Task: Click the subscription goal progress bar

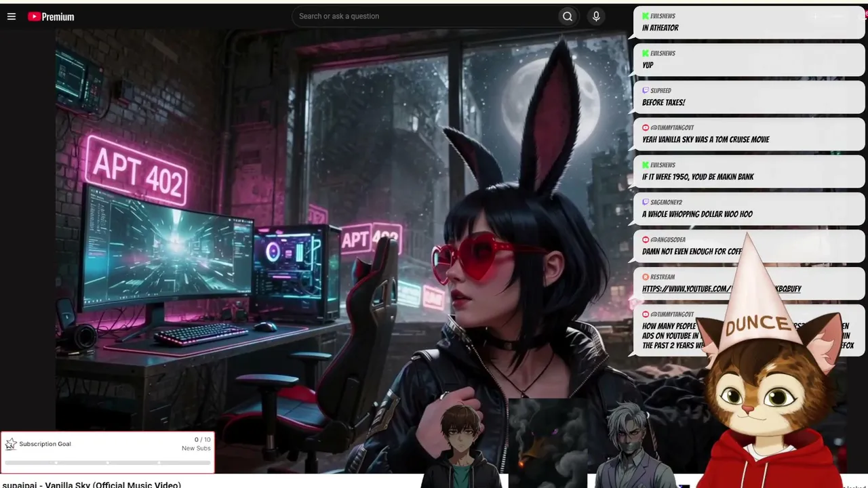Action: click(108, 463)
